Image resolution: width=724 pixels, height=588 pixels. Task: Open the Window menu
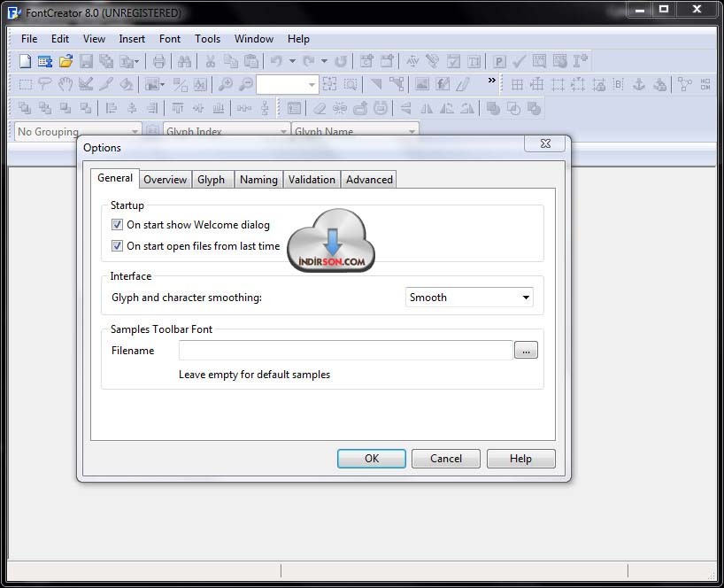[254, 39]
